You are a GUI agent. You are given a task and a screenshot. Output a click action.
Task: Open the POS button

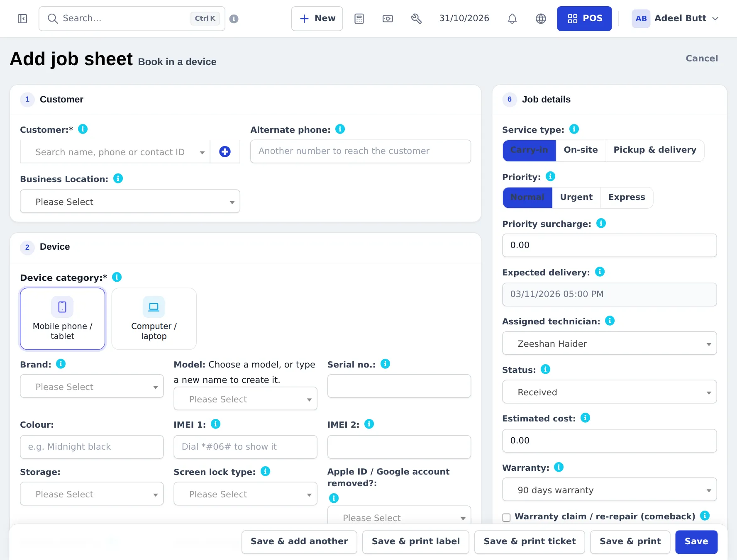pyautogui.click(x=584, y=19)
